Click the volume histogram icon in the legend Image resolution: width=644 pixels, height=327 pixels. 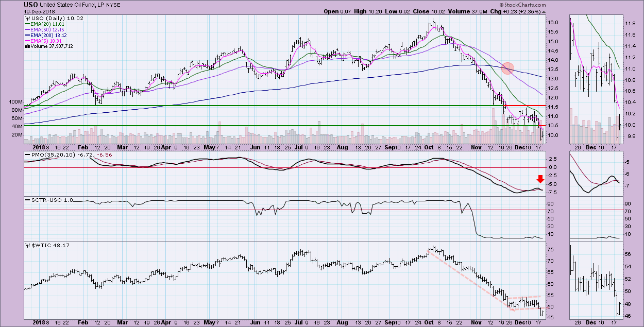tap(27, 46)
